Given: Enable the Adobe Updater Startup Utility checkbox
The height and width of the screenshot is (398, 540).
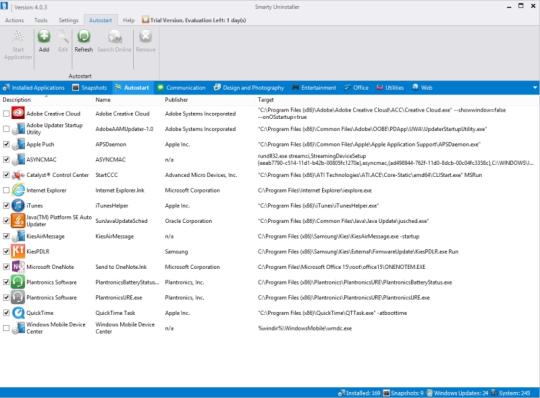Looking at the screenshot, I should (x=6, y=129).
